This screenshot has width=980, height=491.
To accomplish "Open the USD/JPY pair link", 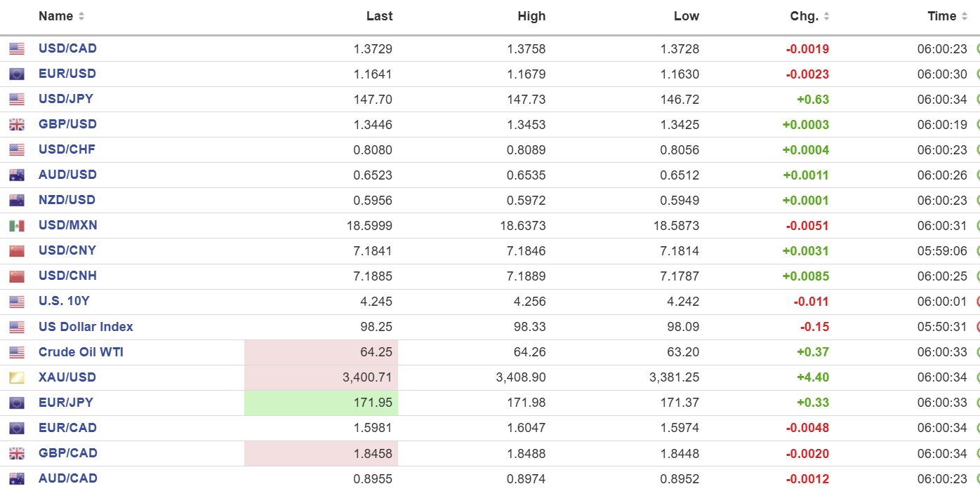I will tap(66, 99).
